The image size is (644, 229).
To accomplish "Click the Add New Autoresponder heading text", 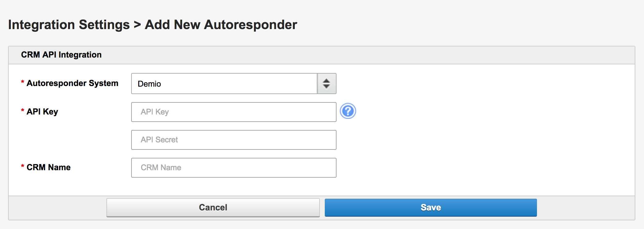I will pyautogui.click(x=221, y=25).
